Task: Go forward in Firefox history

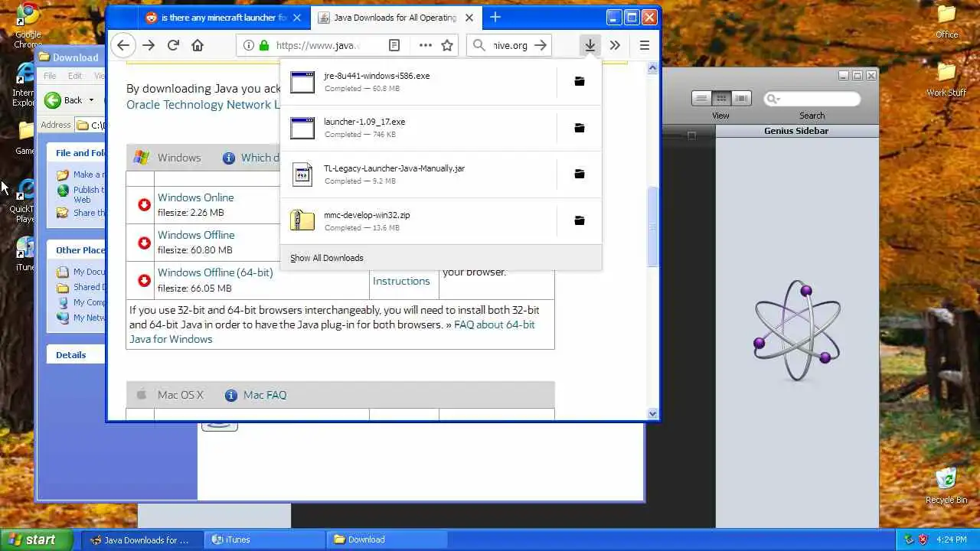Action: [149, 45]
